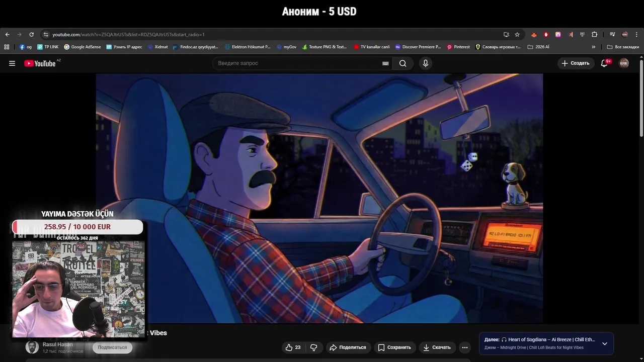
Task: Open the Discover Premiere P... bookmark
Action: coord(418,47)
